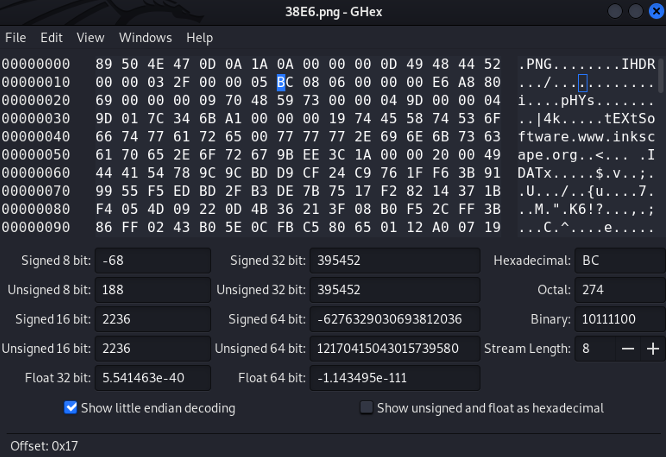Click the hex view vertical scrollbar
666x457 pixels.
click(660, 76)
